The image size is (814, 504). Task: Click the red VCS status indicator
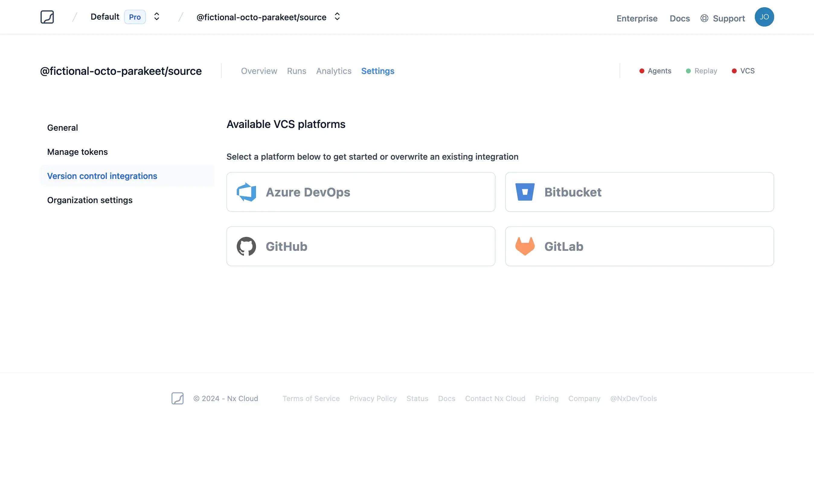click(x=734, y=71)
